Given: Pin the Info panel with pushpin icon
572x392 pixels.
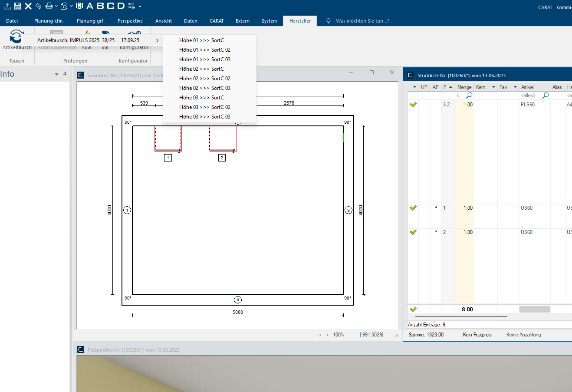Looking at the screenshot, I should [x=65, y=74].
